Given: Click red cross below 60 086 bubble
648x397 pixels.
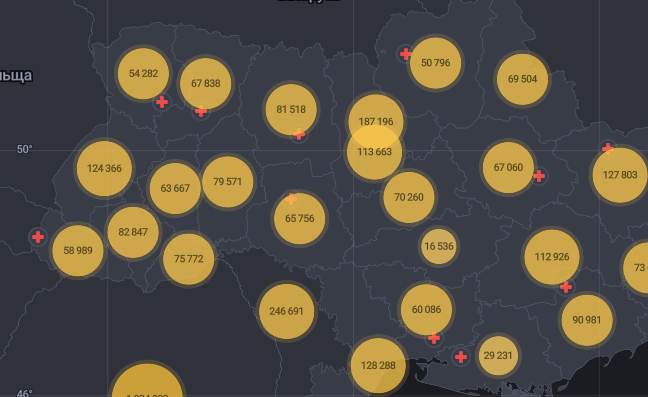Looking at the screenshot, I should point(434,339).
